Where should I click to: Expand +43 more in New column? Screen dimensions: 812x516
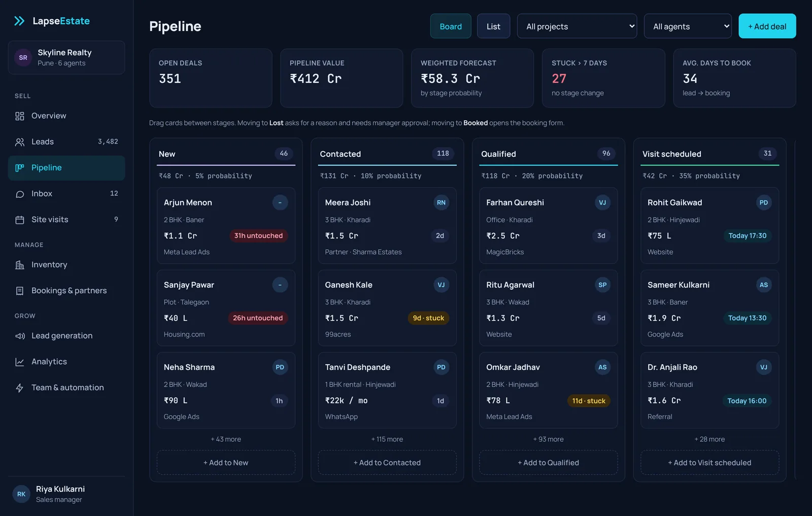(226, 439)
